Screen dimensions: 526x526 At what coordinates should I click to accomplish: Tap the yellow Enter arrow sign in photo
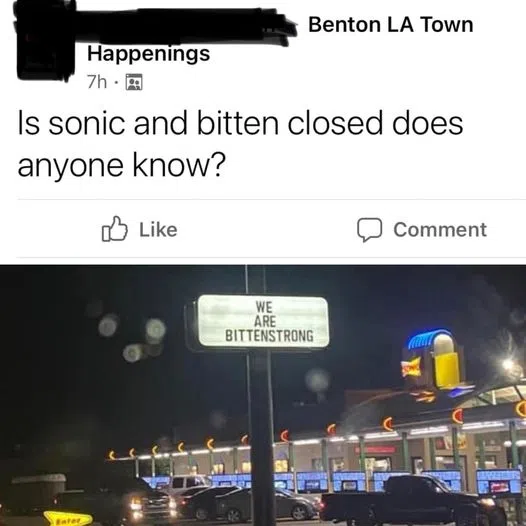pos(68,518)
